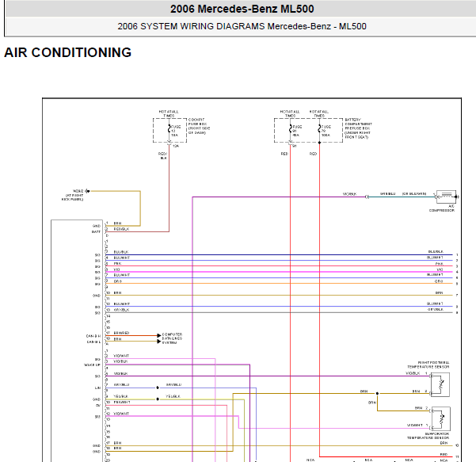Image resolution: width=476 pixels, height=462 pixels.
Task: Click 'RIGHT FOOTWELL TEMPERATURE SENSOR' label
Action: pos(428,365)
